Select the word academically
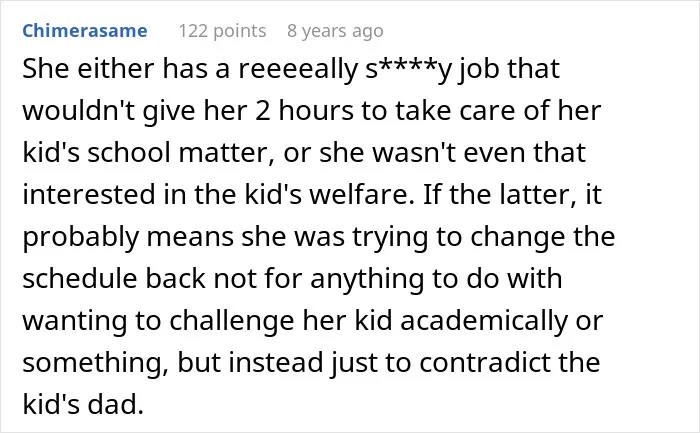Image resolution: width=700 pixels, height=433 pixels. coord(484,321)
